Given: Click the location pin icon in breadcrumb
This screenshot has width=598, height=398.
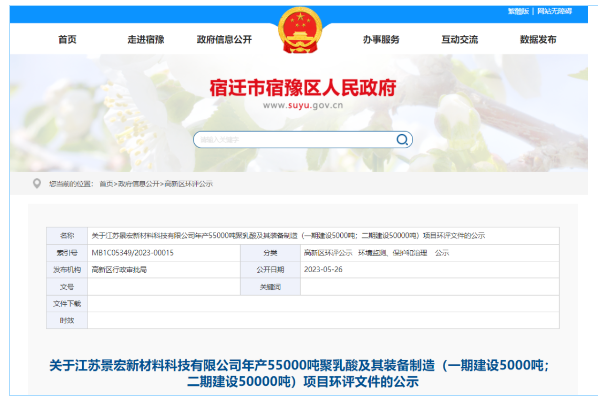Looking at the screenshot, I should click(x=37, y=184).
